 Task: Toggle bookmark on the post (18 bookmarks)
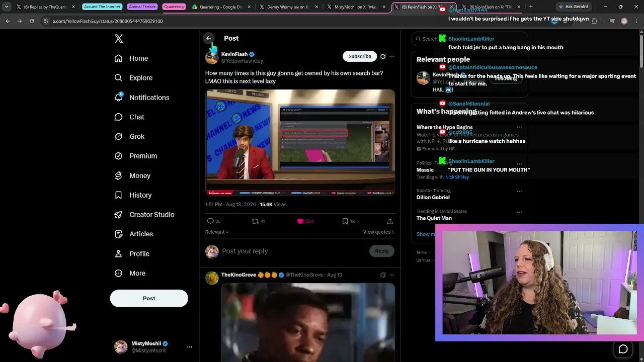345,221
